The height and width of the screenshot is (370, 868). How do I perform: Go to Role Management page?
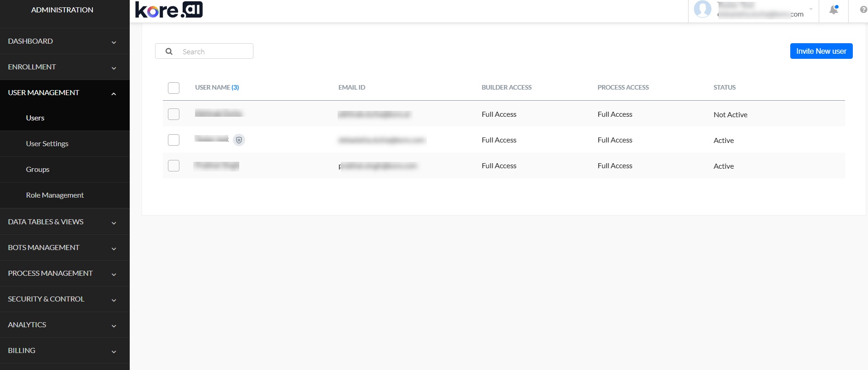pos(55,195)
